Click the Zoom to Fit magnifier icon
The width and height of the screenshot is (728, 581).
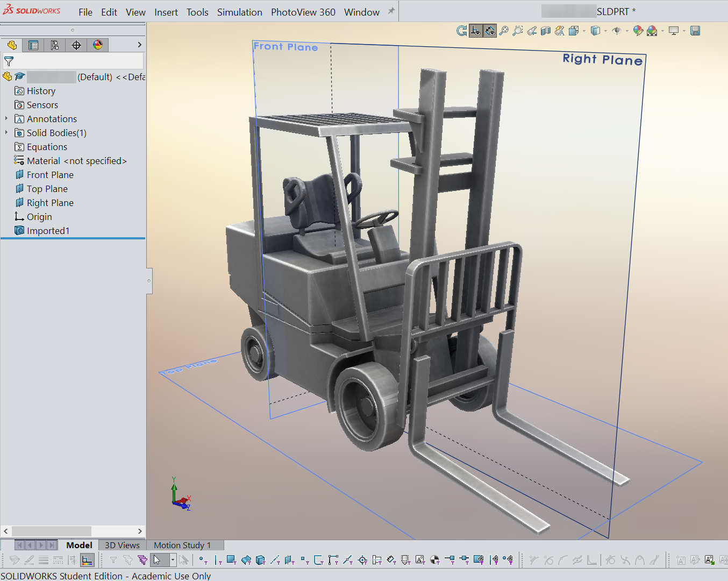[504, 31]
